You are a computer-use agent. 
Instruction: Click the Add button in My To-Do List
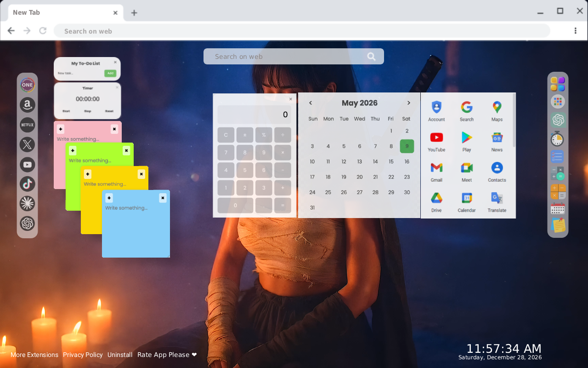coord(110,73)
